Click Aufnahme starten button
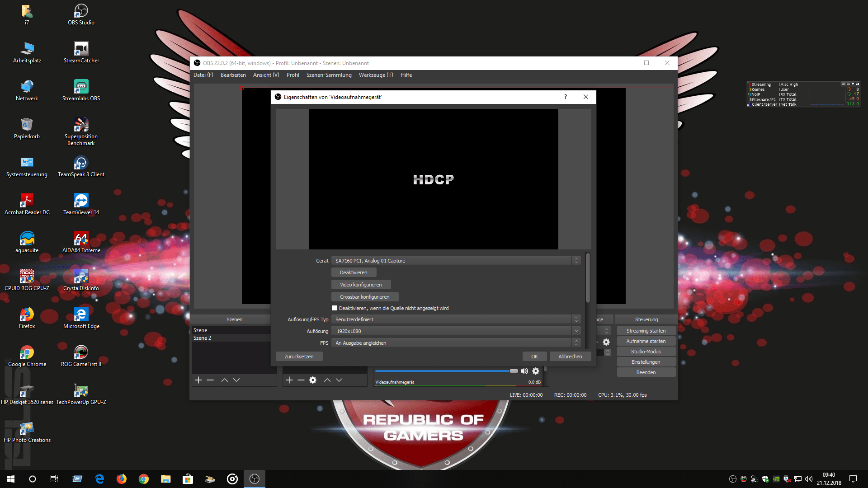The height and width of the screenshot is (488, 868). click(x=646, y=341)
